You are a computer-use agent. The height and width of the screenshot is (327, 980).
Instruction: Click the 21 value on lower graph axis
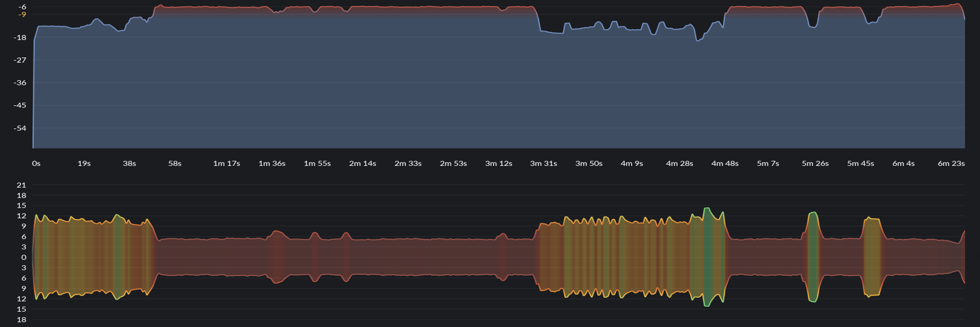pos(22,185)
